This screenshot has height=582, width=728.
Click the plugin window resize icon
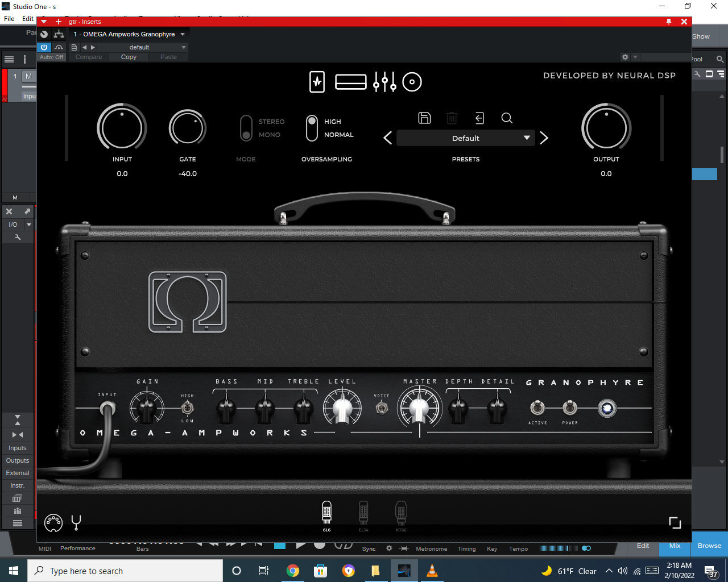[x=675, y=522]
